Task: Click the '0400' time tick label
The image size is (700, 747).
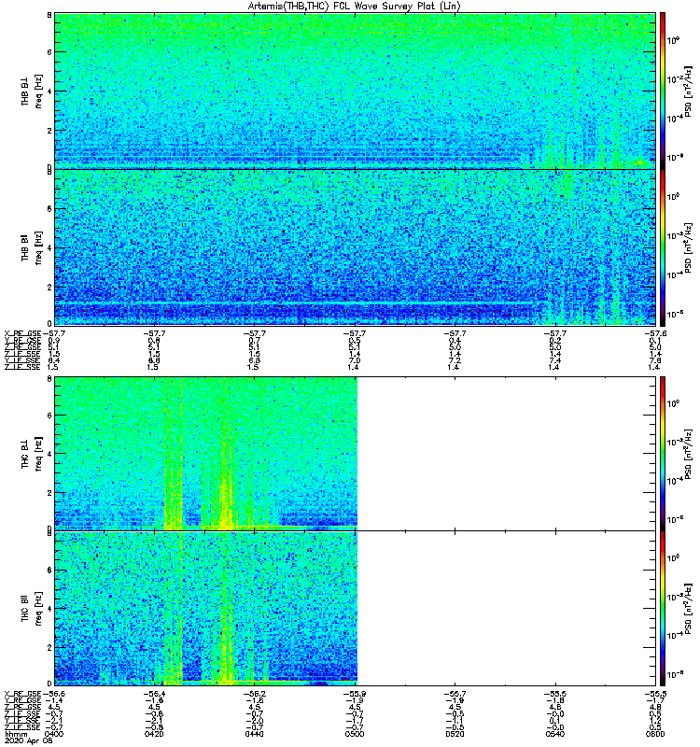Action: [x=53, y=734]
